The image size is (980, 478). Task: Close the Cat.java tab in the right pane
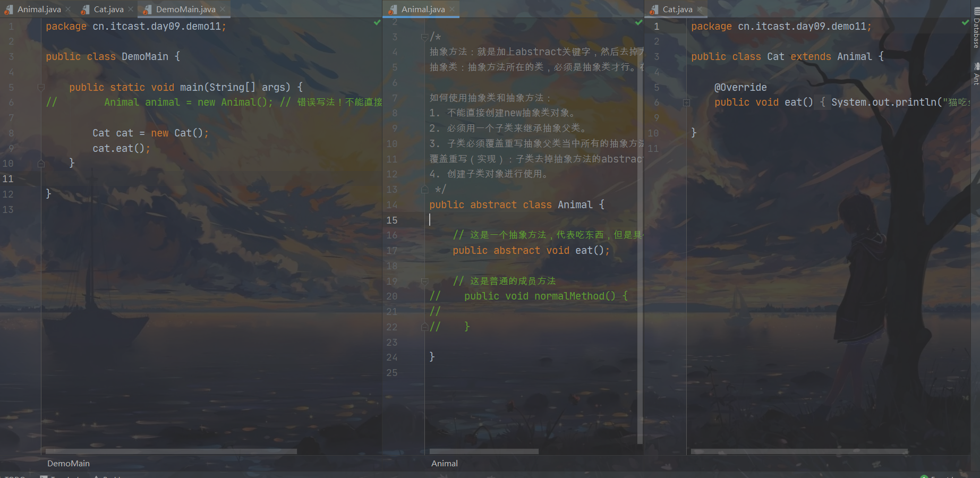click(x=700, y=9)
